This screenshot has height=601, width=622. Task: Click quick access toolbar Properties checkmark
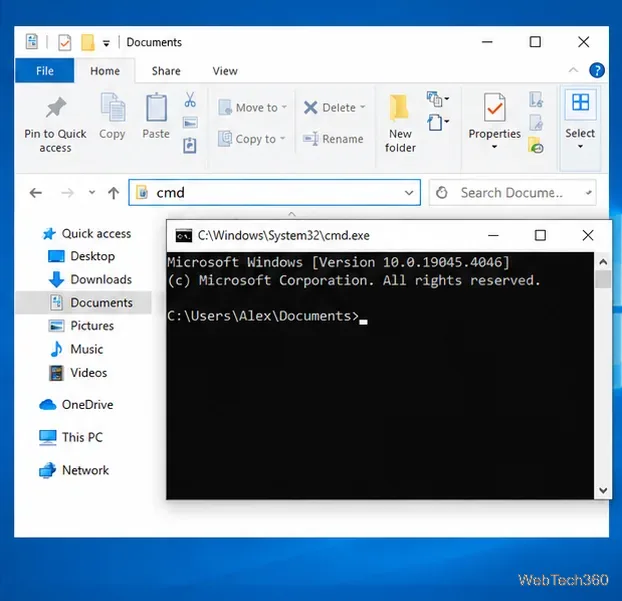tap(65, 42)
